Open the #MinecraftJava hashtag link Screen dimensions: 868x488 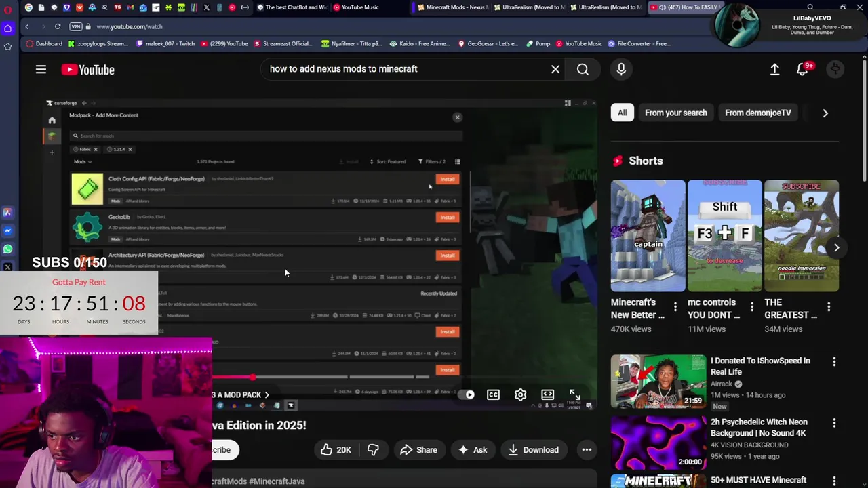pos(277,481)
